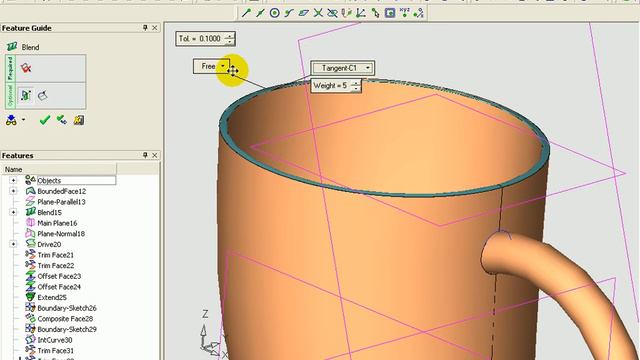Open the dropdown arrow next to Preview
This screenshot has width=640, height=360.
23,120
